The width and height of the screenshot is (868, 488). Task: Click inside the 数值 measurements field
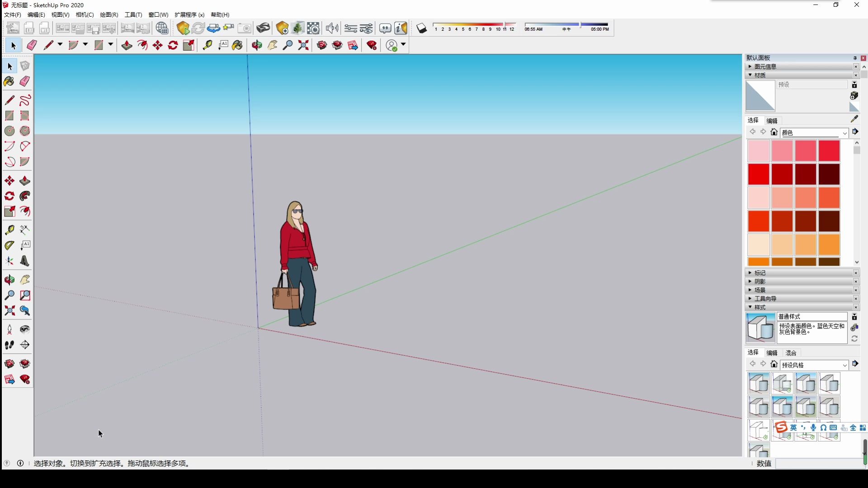(818, 464)
